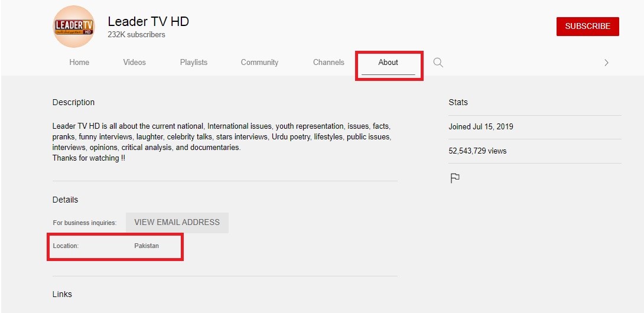Reveal email via VIEW EMAIL ADDRESS button

(x=177, y=223)
